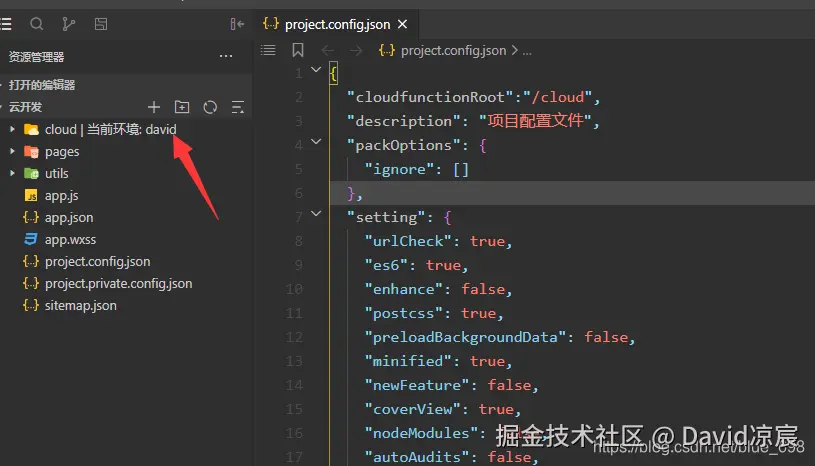The image size is (815, 466).
Task: Click the "coverView" key on line 15
Action: pyautogui.click(x=413, y=409)
